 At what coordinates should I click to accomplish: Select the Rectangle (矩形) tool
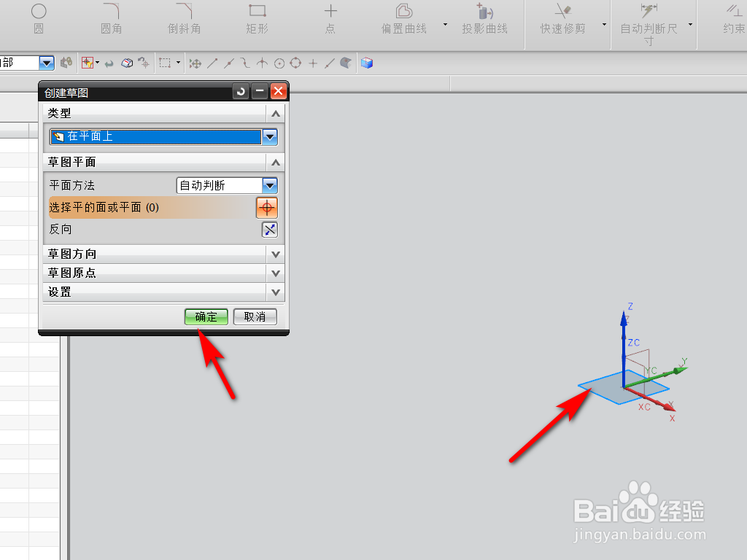click(258, 19)
